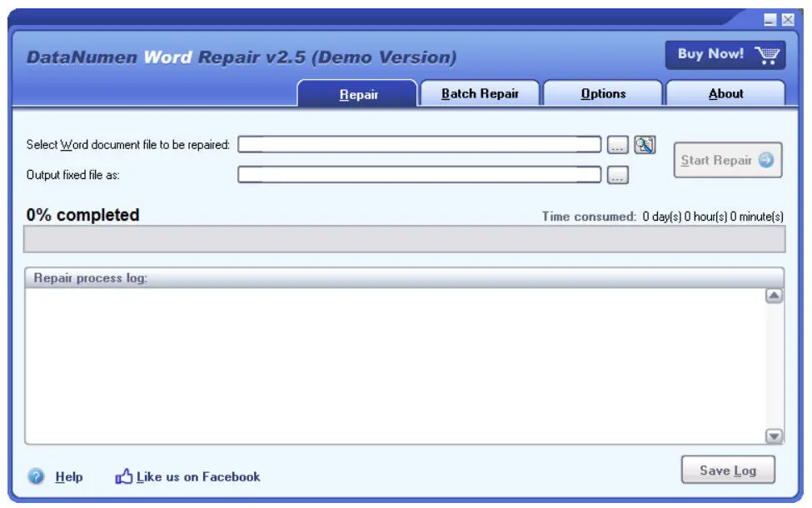Minimize the DataNumen Word Repair window

pos(770,20)
